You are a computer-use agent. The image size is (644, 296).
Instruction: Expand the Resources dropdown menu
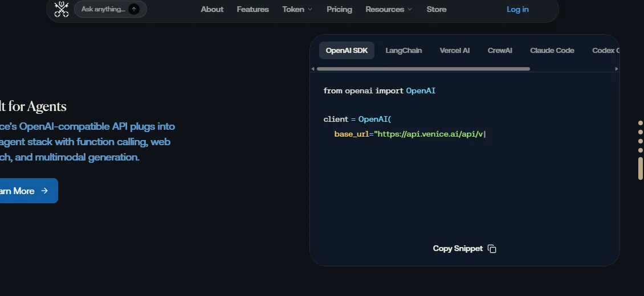point(389,9)
